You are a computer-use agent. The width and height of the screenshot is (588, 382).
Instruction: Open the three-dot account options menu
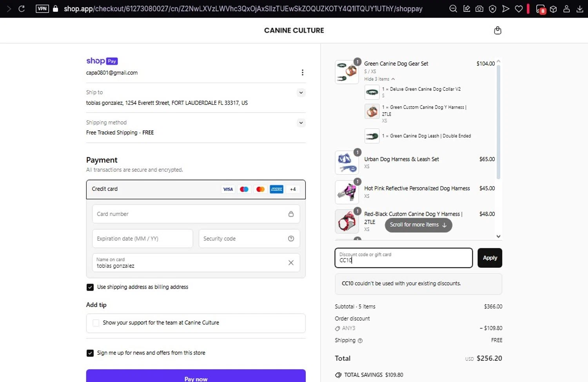tap(302, 73)
